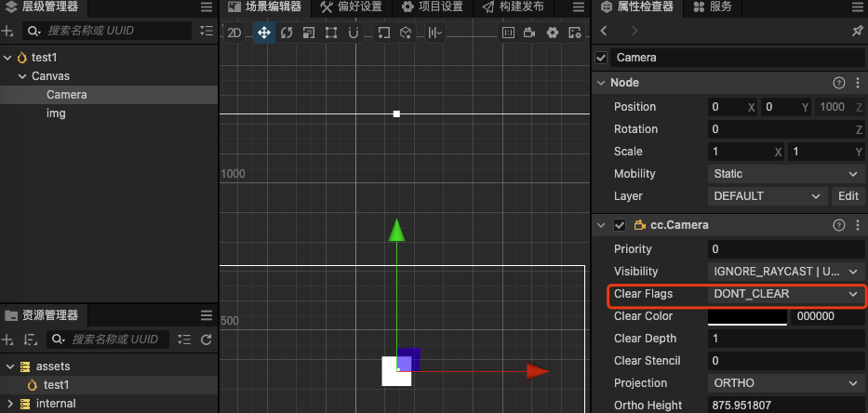Open the align distribution dropdown
868x413 pixels.
point(435,33)
